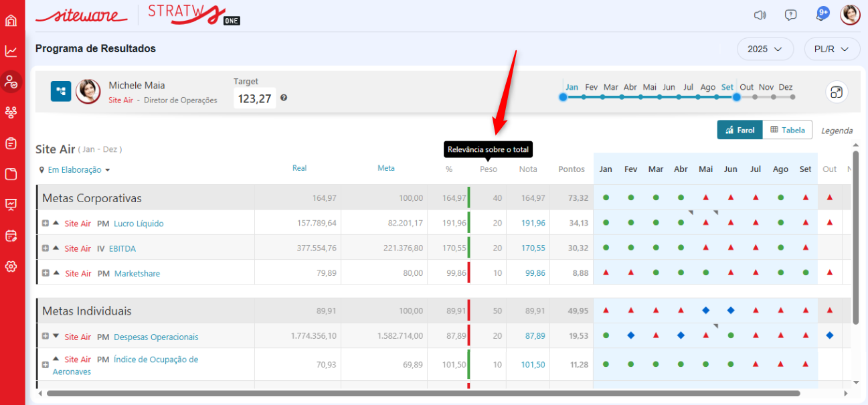Switch to Farol view
The image size is (868, 405).
[x=740, y=130]
